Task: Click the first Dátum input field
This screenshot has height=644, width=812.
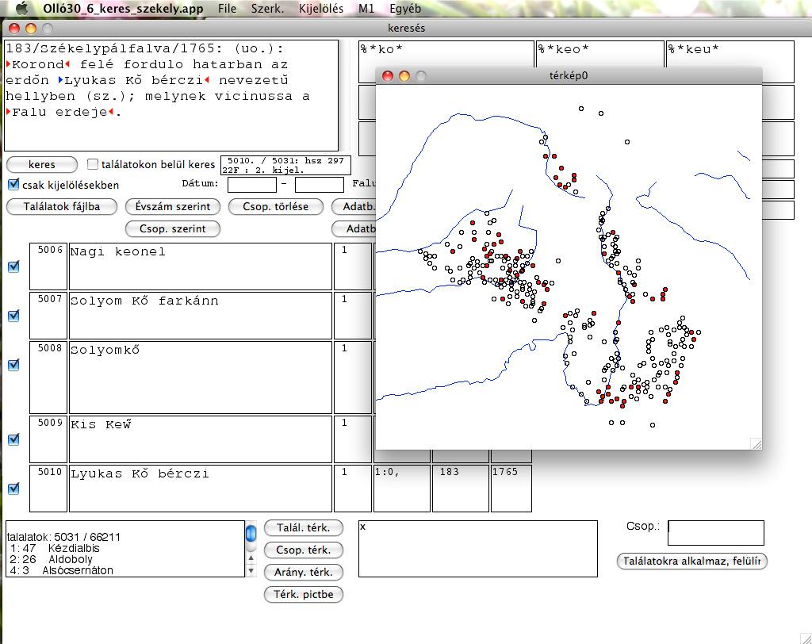Action: [x=251, y=184]
